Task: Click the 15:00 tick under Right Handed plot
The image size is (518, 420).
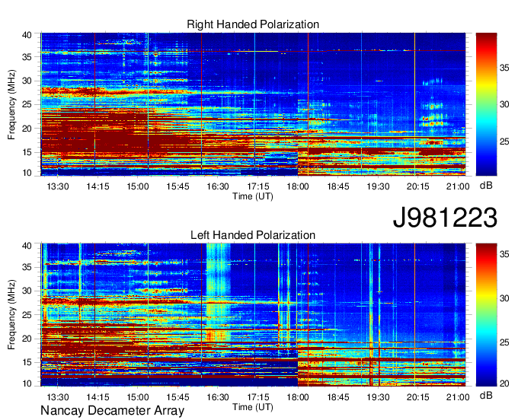Action: tap(138, 186)
